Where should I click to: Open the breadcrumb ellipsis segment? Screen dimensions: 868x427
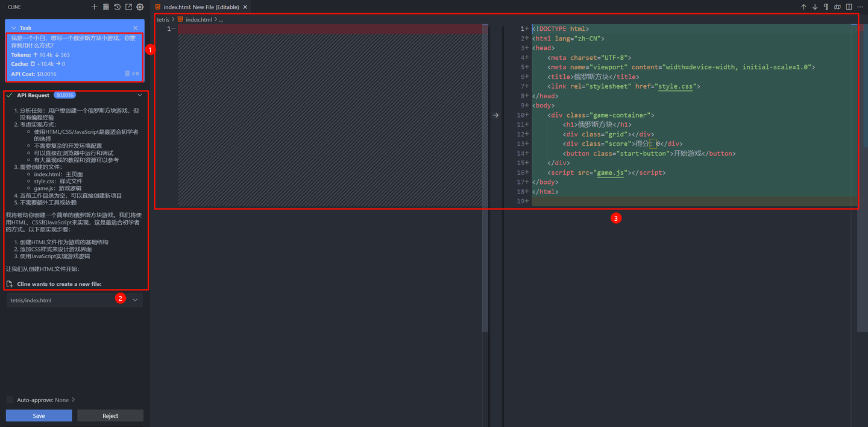coord(221,19)
